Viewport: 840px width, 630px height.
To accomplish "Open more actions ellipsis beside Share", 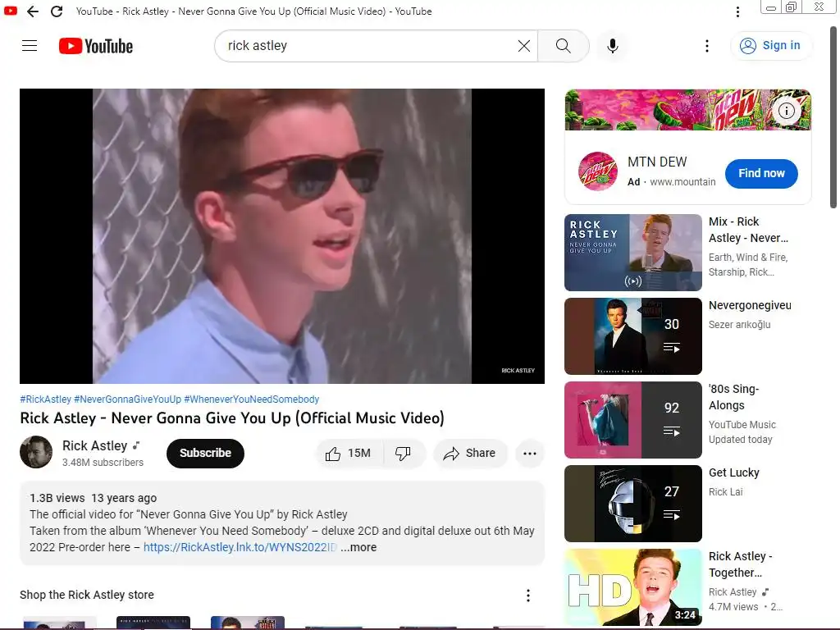I will [x=530, y=453].
